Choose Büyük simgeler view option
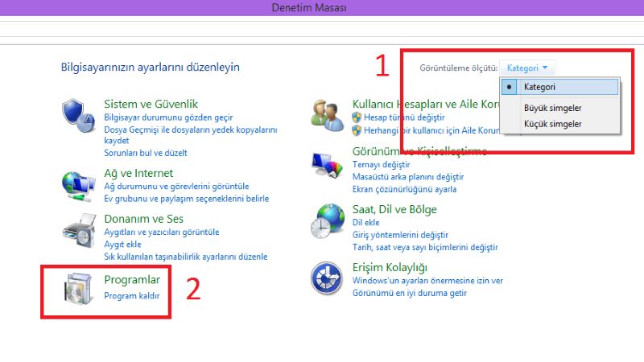 [552, 108]
